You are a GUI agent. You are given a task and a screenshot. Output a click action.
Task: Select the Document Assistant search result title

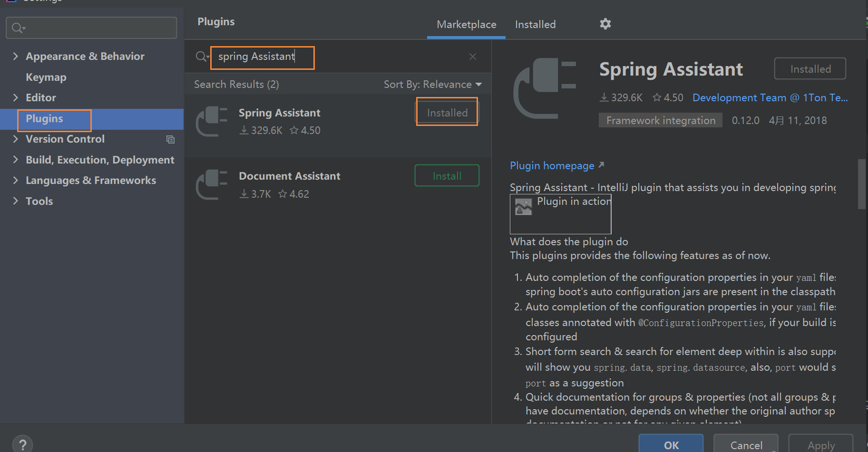click(289, 176)
